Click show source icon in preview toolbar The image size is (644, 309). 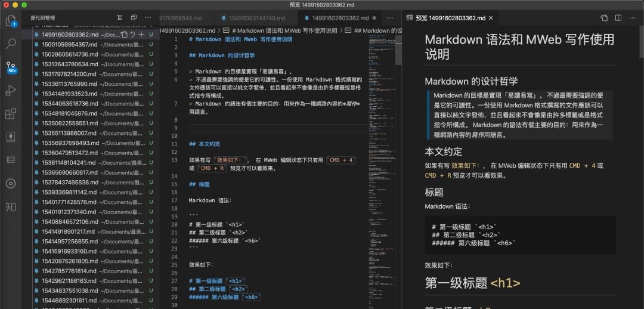(x=603, y=18)
